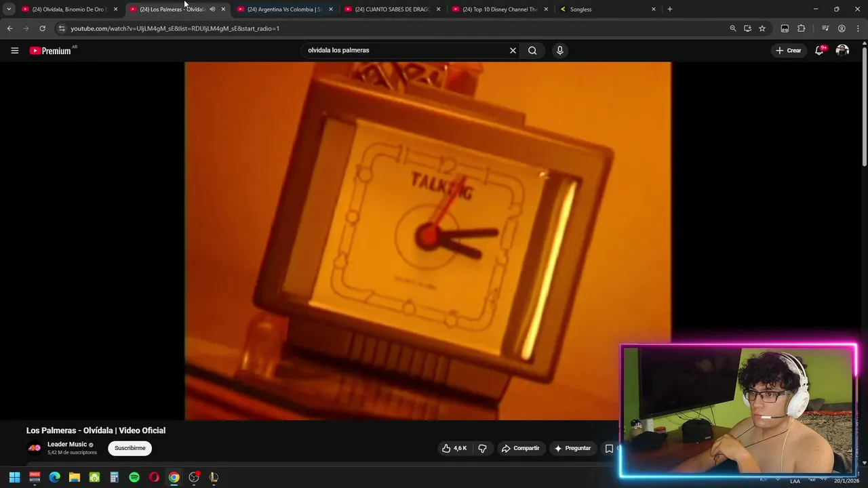Open the Chrome extensions puzzle icon
The height and width of the screenshot is (488, 868).
tap(801, 28)
